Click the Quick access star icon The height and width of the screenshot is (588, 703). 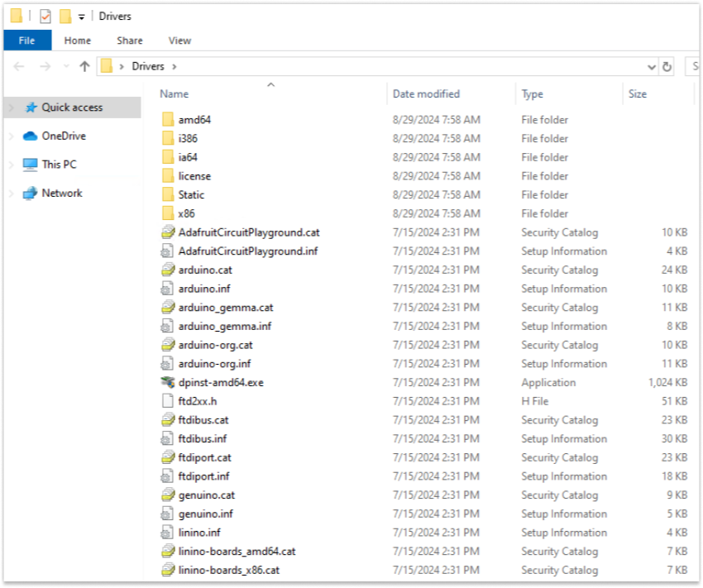pyautogui.click(x=31, y=108)
